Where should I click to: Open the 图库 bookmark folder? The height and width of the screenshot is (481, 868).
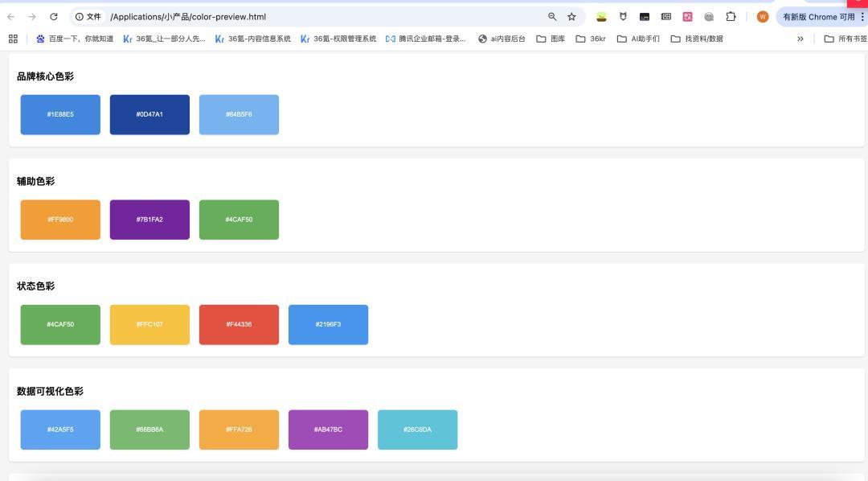click(x=551, y=39)
